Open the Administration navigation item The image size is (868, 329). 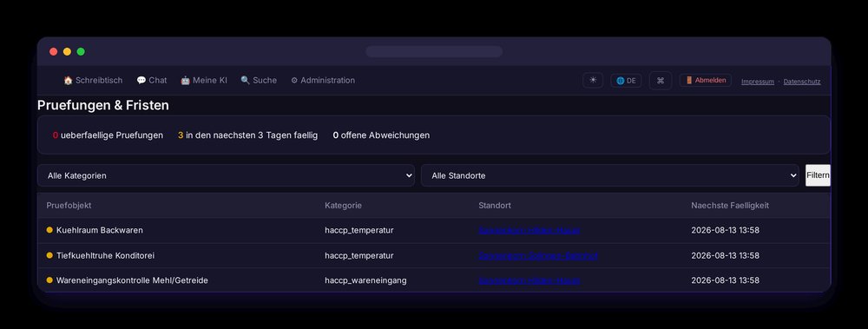point(323,81)
